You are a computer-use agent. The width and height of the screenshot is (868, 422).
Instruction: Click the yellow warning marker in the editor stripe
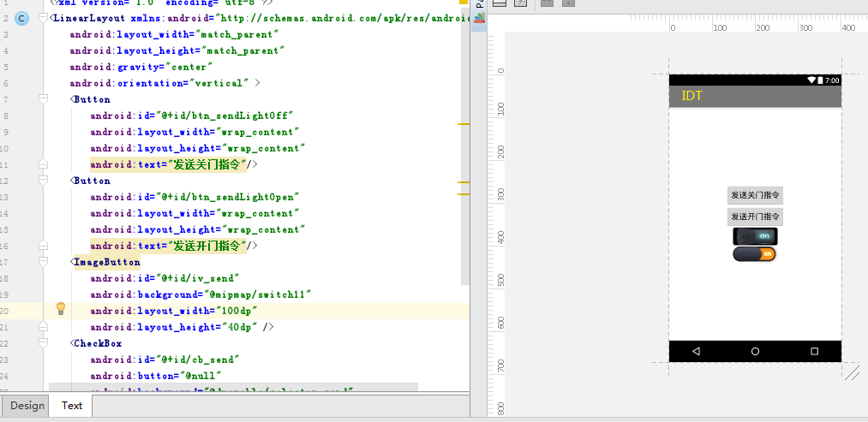[464, 124]
